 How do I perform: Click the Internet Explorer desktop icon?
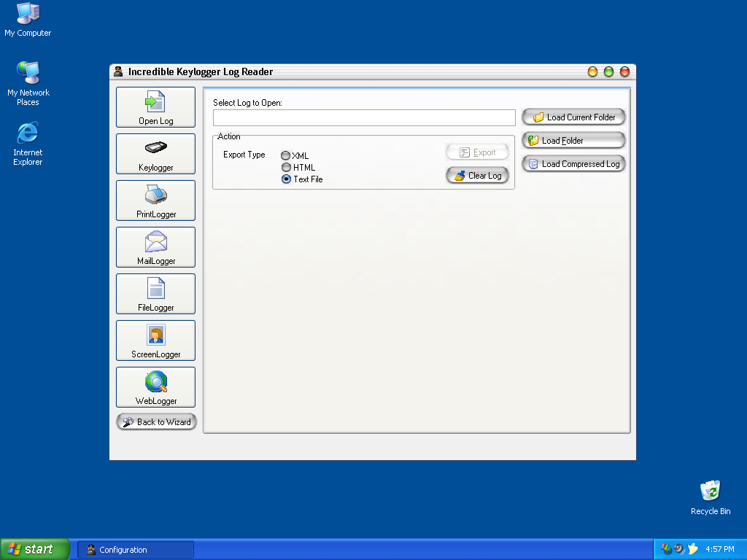click(28, 143)
